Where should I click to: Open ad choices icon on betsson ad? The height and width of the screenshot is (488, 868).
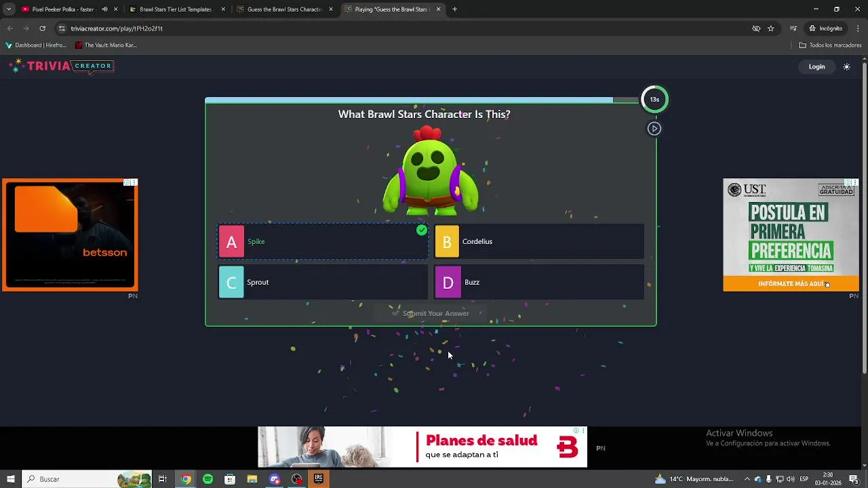click(x=127, y=182)
